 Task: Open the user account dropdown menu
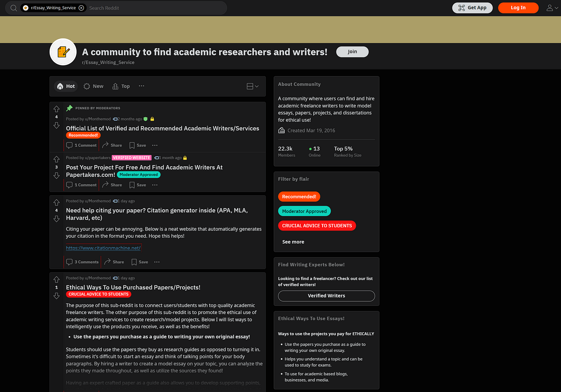(552, 8)
